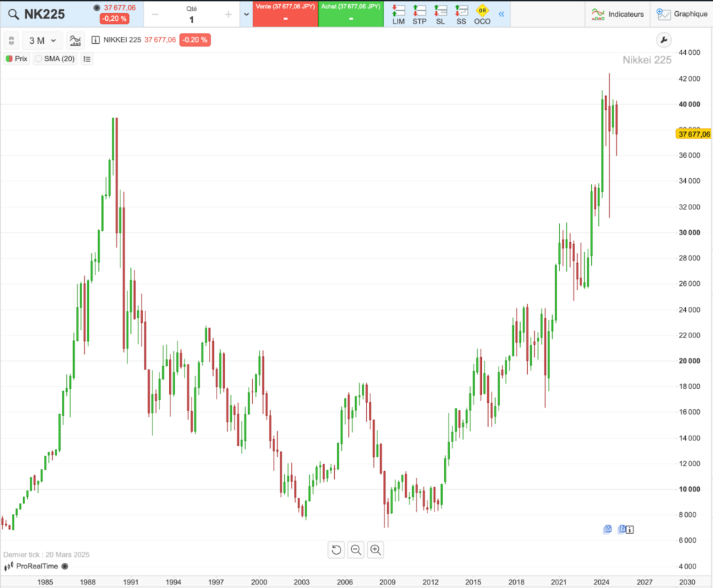Select the SL stop-limit order icon

click(x=440, y=15)
